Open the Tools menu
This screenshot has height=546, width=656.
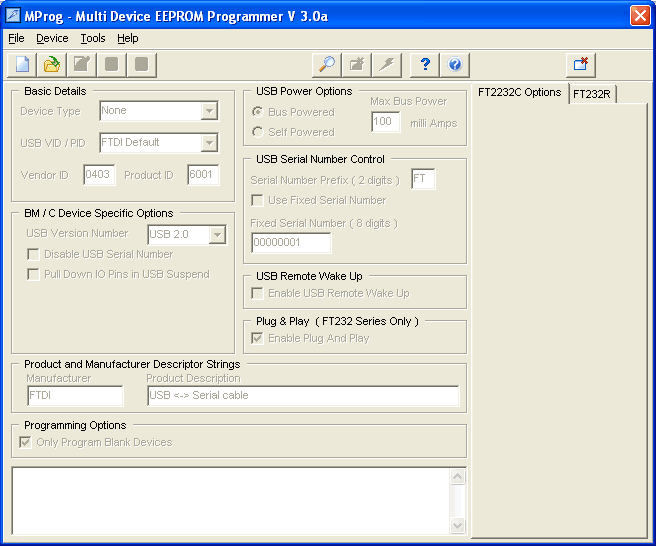click(93, 38)
